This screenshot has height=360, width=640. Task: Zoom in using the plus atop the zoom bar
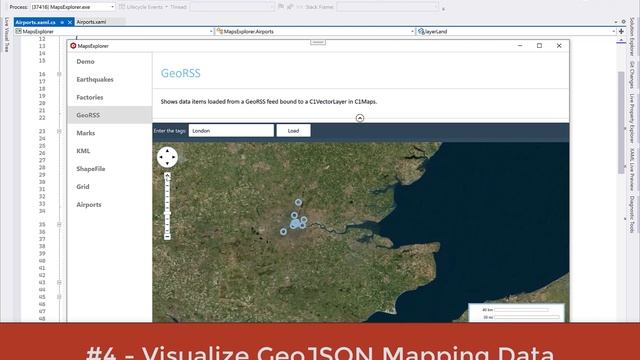(167, 176)
